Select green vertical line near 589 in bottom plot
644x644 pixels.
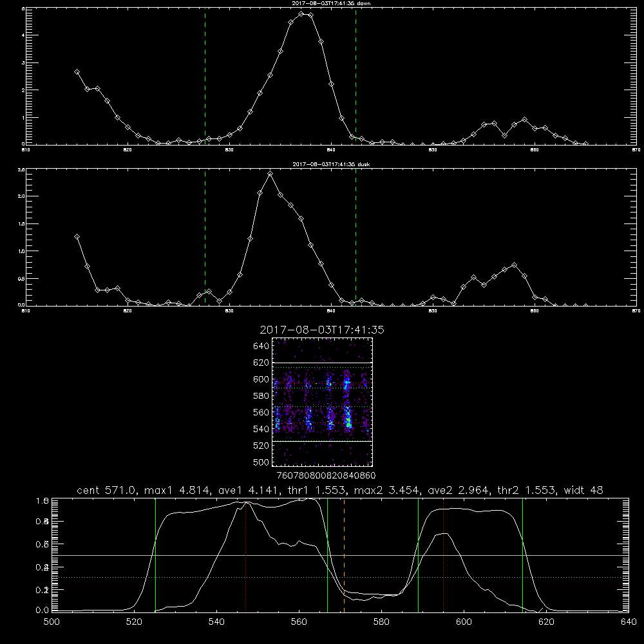pyautogui.click(x=418, y=555)
